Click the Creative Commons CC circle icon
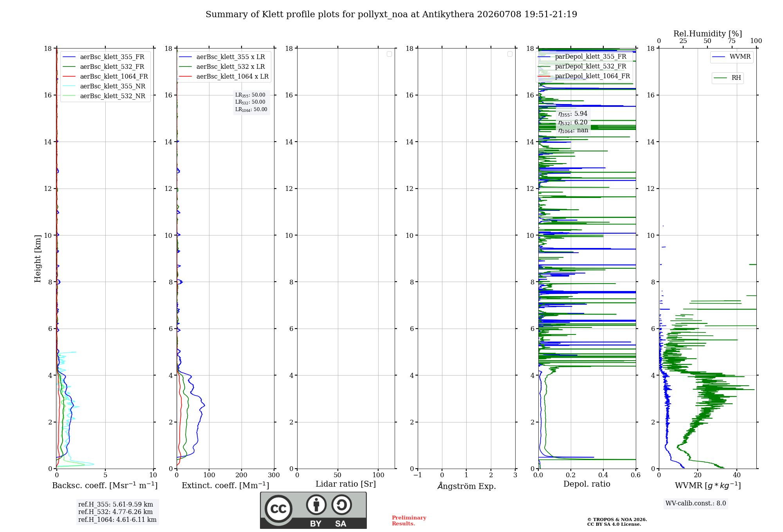 278,509
